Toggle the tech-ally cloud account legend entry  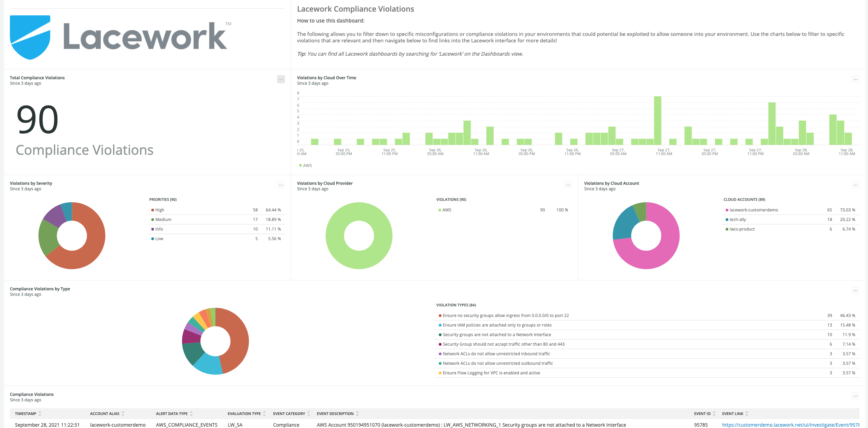pyautogui.click(x=737, y=220)
